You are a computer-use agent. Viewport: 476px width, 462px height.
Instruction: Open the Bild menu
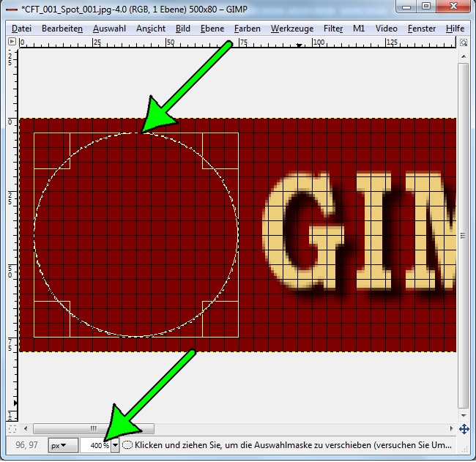[183, 29]
